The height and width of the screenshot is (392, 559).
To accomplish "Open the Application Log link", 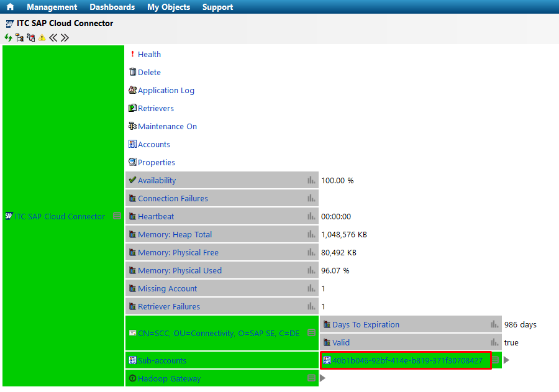I will pos(166,90).
